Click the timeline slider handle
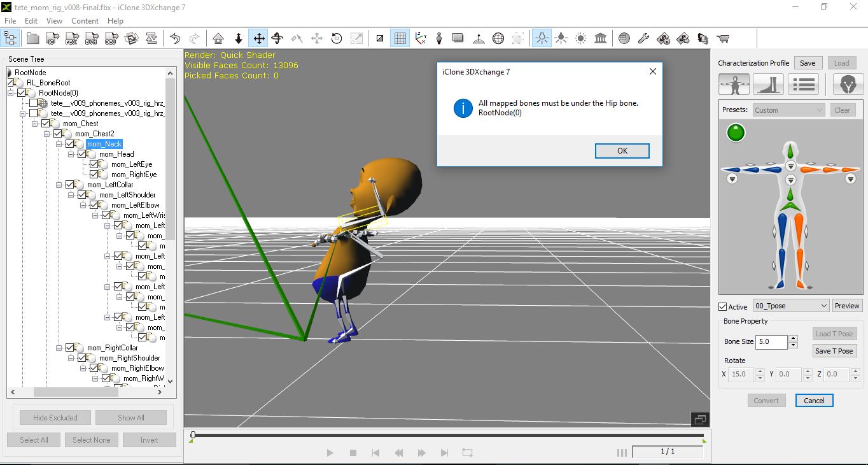 pos(193,435)
